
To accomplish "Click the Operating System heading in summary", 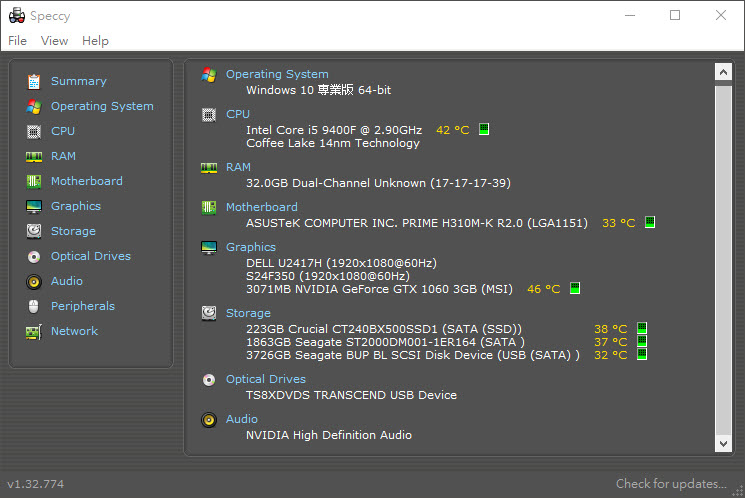I will pyautogui.click(x=277, y=74).
